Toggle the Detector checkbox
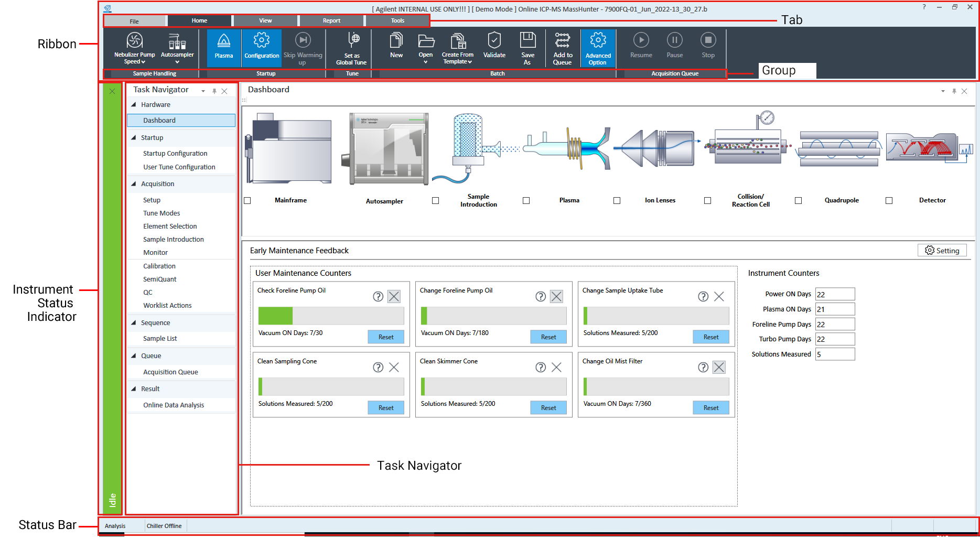 click(x=889, y=200)
